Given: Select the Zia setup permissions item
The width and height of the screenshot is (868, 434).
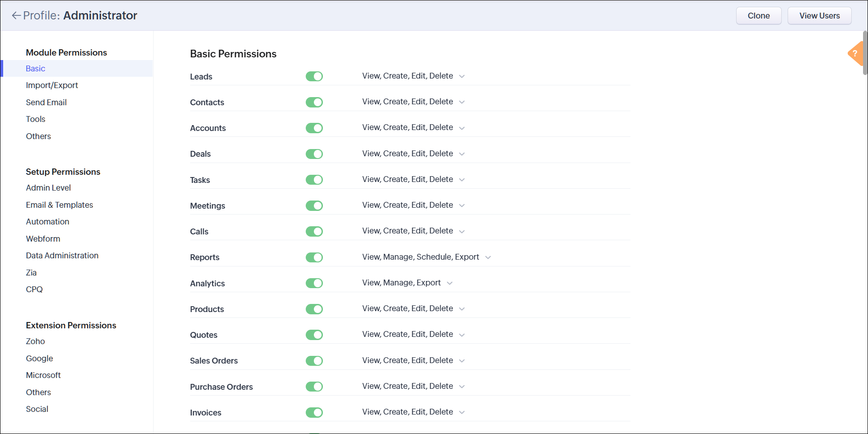Looking at the screenshot, I should click(31, 273).
